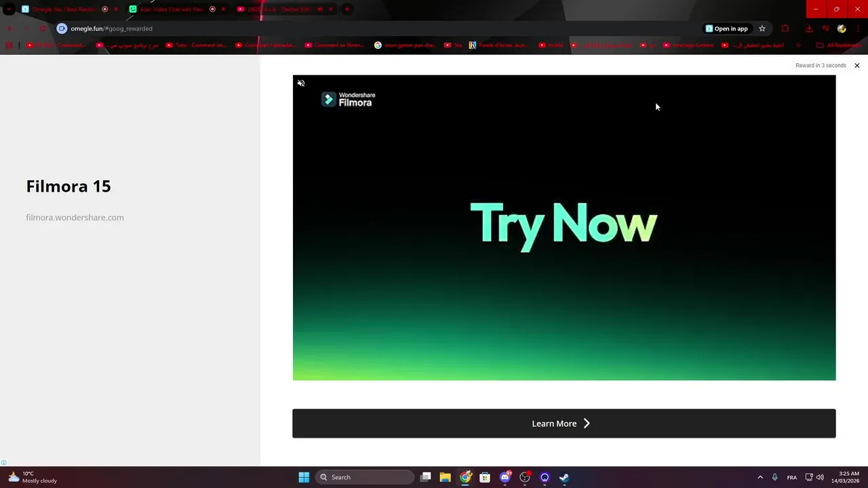Reload the page with refresh icon
Screen dimensions: 868x488
(43, 28)
